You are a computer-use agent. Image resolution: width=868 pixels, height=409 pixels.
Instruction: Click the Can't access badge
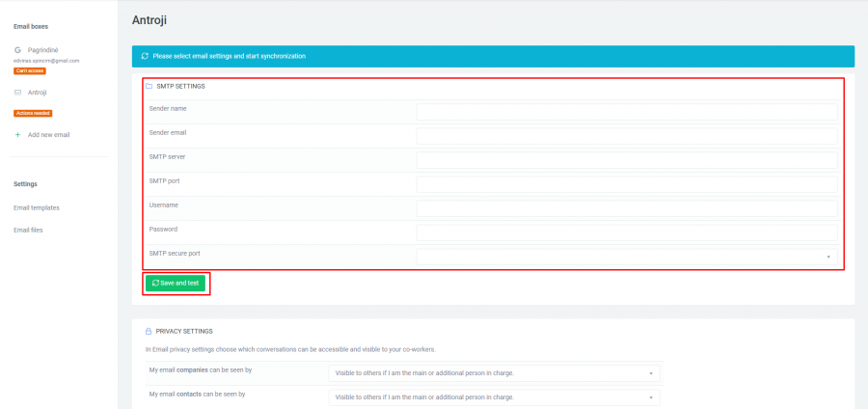(30, 70)
